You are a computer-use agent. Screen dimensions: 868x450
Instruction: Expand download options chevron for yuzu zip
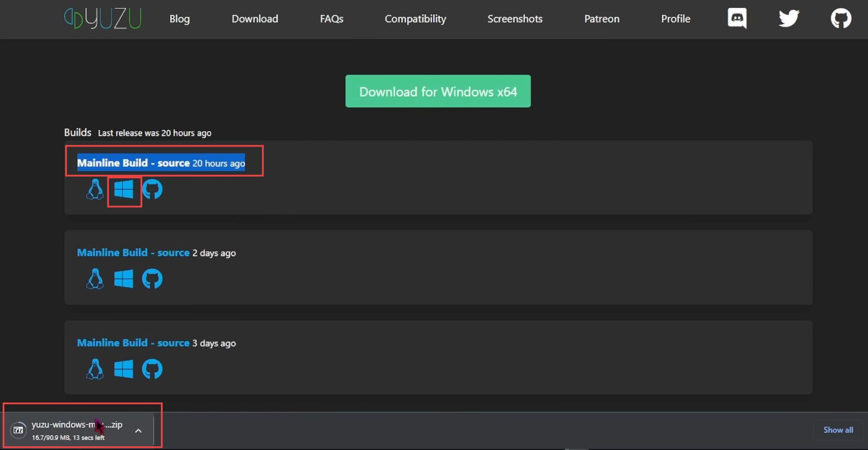tap(138, 431)
